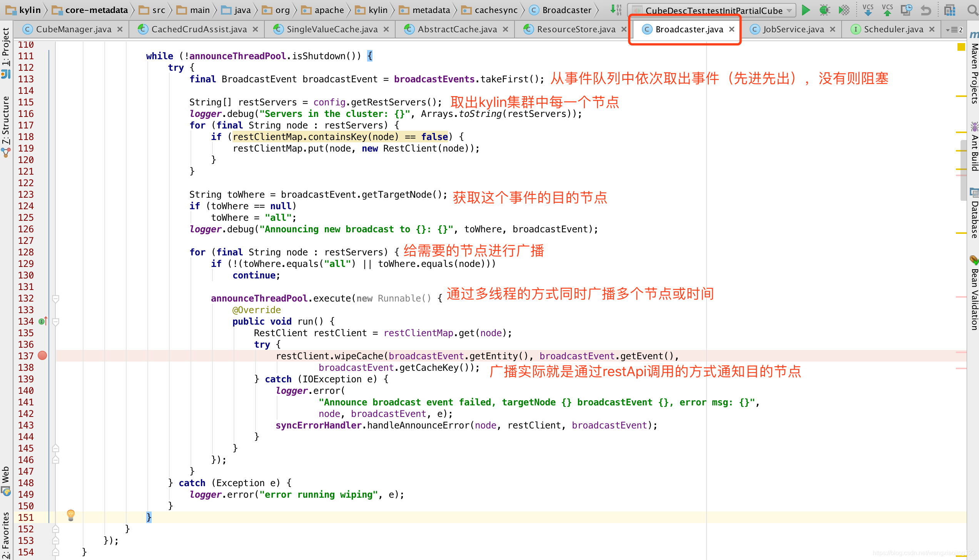Screen dimensions: 979x560
Task: Click the lightbulb intention icon at line 151
Action: tap(71, 515)
